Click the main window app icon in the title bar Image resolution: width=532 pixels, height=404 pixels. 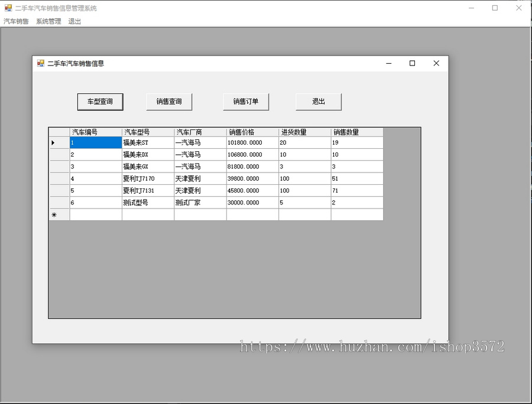click(x=8, y=8)
